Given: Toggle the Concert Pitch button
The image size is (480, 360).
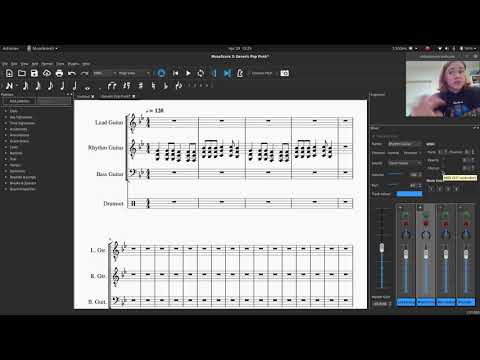Looking at the screenshot, I should [262, 73].
